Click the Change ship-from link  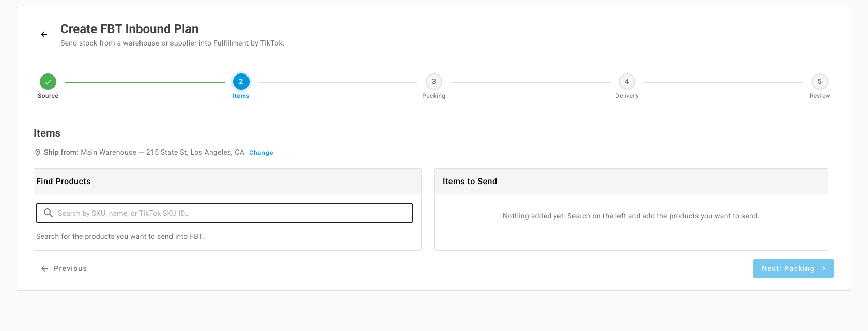[x=261, y=153]
